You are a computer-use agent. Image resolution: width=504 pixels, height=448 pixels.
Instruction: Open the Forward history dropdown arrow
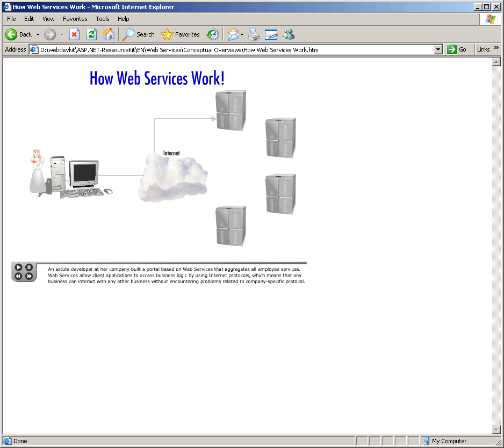pyautogui.click(x=62, y=34)
